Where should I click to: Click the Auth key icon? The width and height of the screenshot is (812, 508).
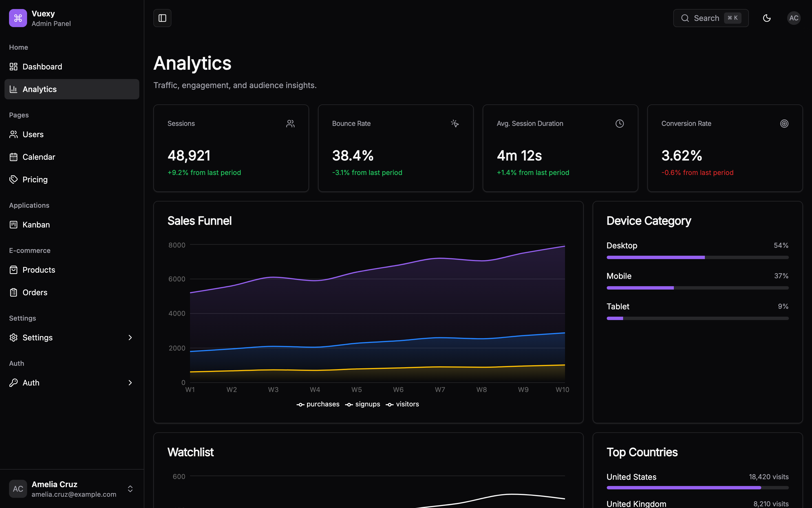[x=14, y=383]
